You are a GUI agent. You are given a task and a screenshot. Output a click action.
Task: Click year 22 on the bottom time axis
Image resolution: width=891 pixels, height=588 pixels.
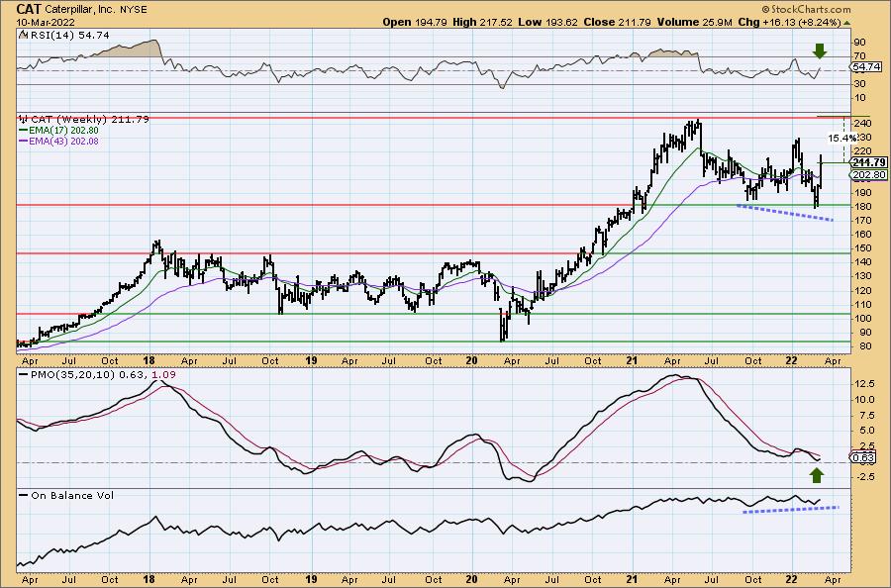[x=792, y=579]
